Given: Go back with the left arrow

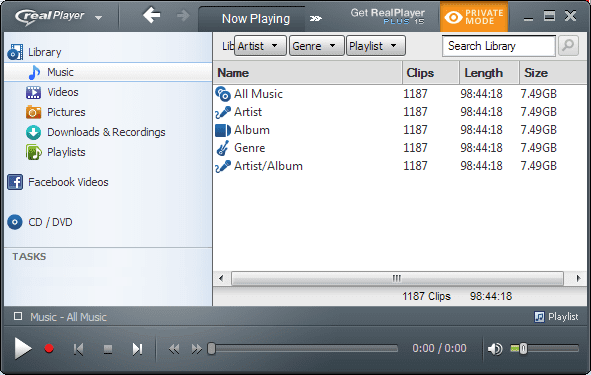Looking at the screenshot, I should point(152,15).
